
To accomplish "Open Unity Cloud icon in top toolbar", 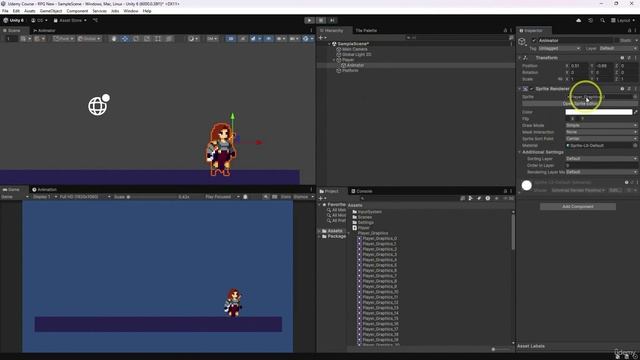I will pos(578,20).
